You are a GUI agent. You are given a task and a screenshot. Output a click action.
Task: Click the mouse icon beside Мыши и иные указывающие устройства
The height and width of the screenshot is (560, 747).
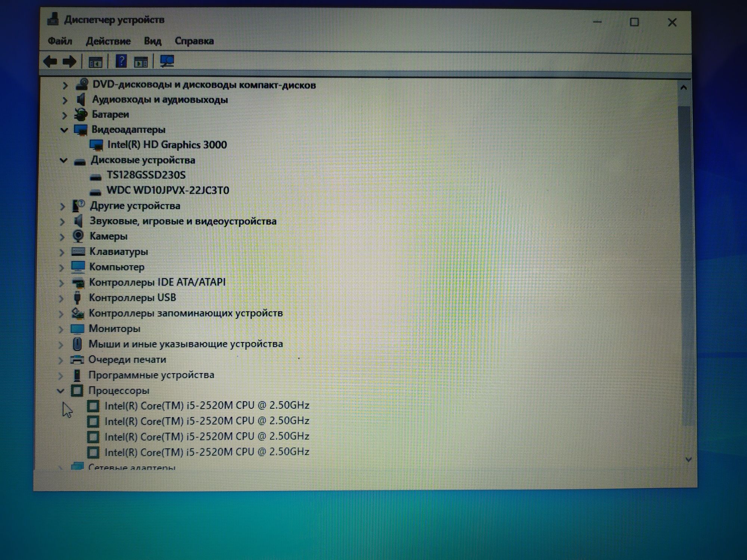77,344
